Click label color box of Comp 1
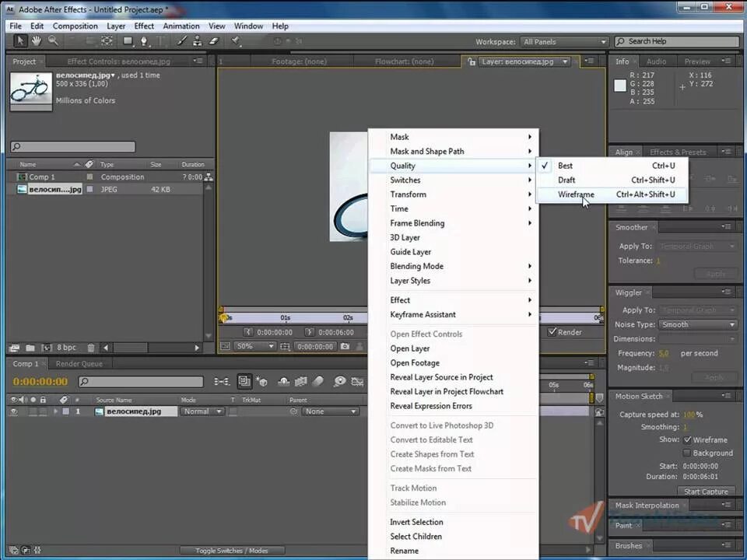747x560 pixels. (89, 177)
